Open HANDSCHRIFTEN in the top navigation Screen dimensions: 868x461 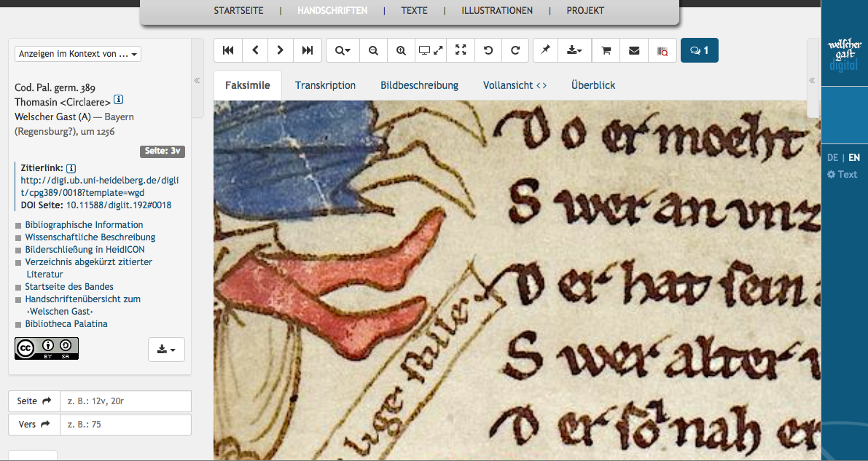[x=332, y=10]
